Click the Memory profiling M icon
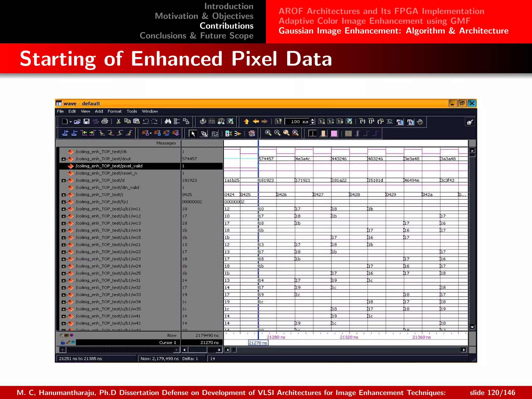The height and width of the screenshot is (399, 532). (410, 122)
